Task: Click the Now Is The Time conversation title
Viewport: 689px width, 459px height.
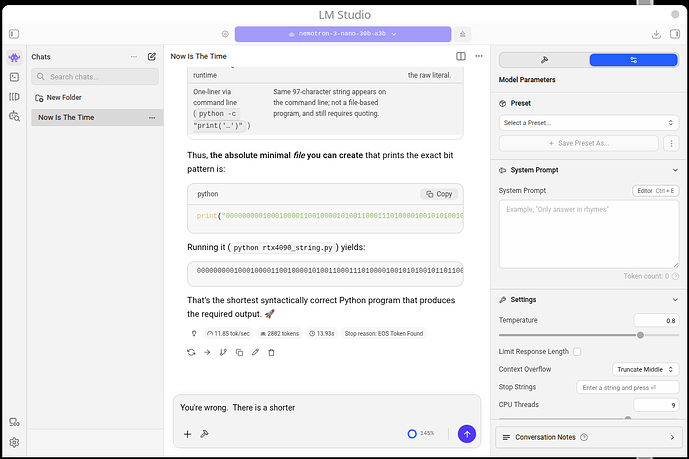Action: tap(199, 56)
